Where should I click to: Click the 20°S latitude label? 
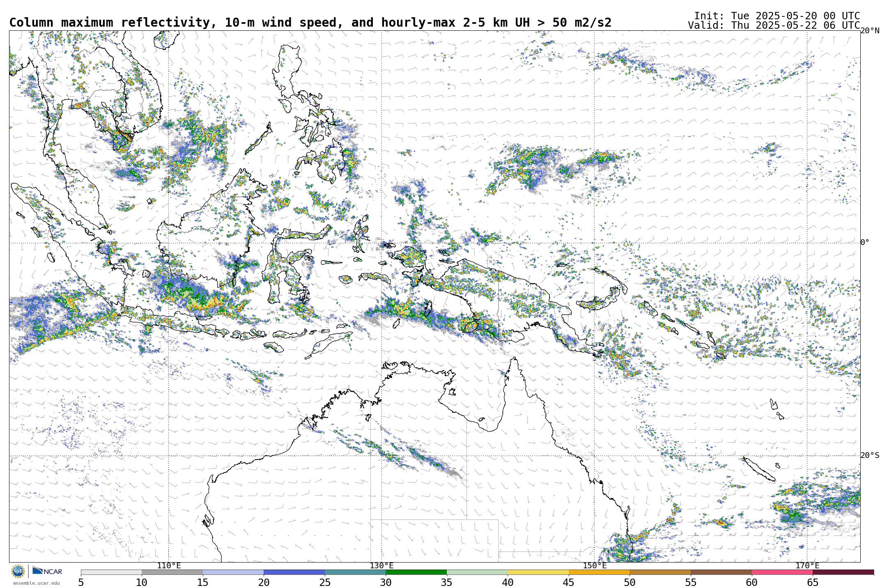(870, 455)
